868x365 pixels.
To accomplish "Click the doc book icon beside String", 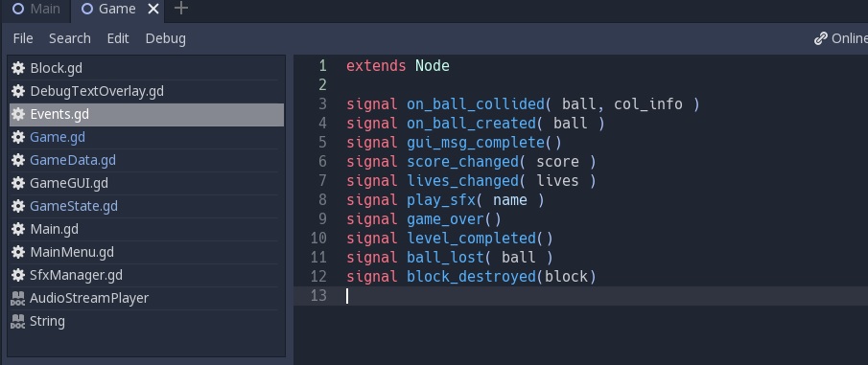I will [x=18, y=321].
